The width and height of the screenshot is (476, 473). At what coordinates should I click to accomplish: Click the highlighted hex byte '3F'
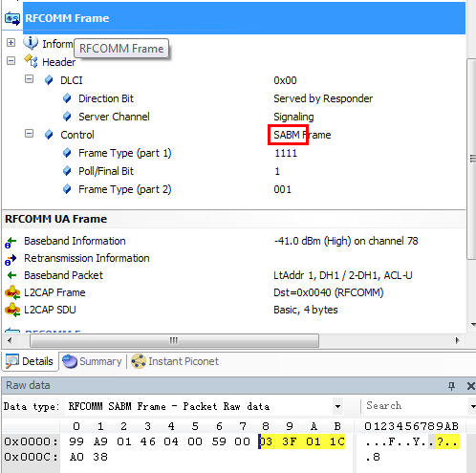[x=290, y=441]
